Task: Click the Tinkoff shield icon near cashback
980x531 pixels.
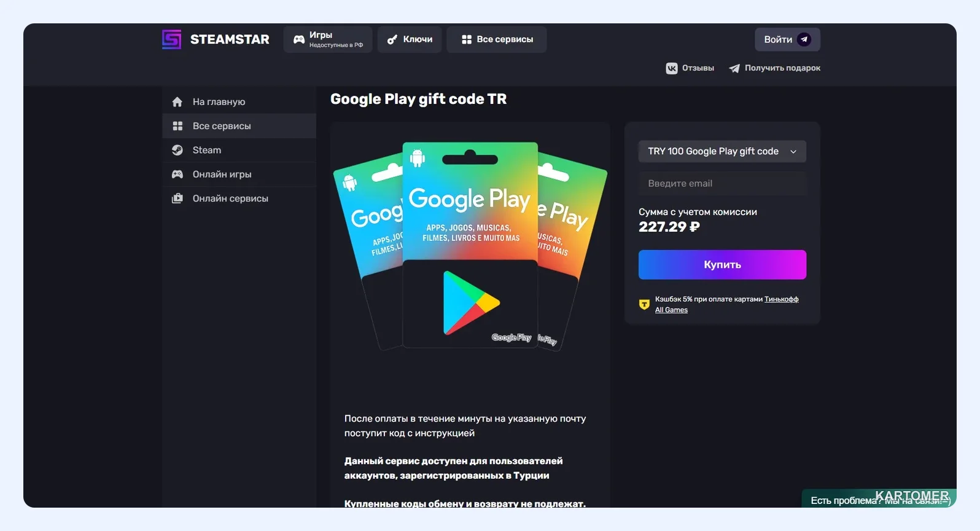Action: 644,304
